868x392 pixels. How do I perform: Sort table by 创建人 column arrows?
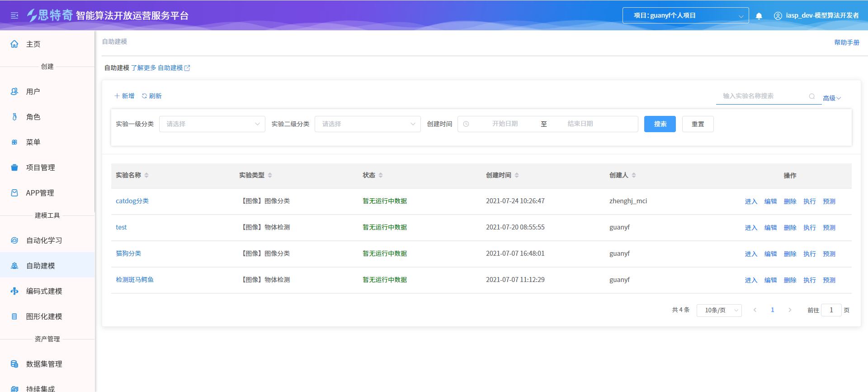click(x=634, y=175)
